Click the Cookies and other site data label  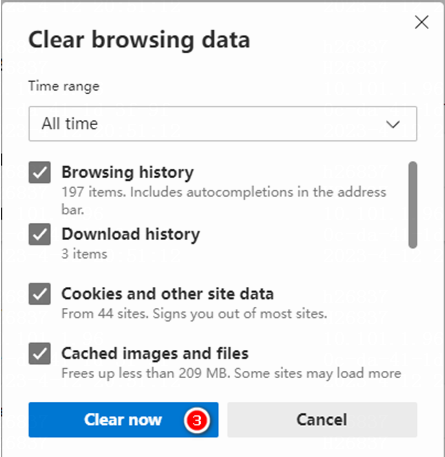click(x=168, y=294)
